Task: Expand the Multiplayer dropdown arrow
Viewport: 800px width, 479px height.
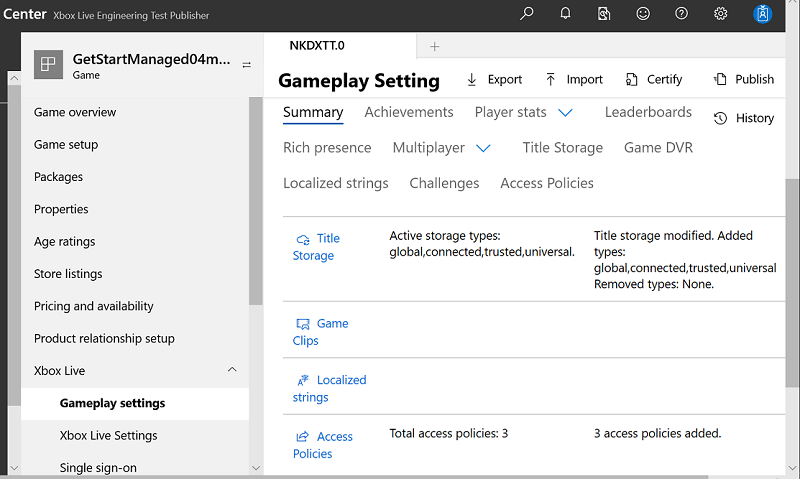Action: 483,148
